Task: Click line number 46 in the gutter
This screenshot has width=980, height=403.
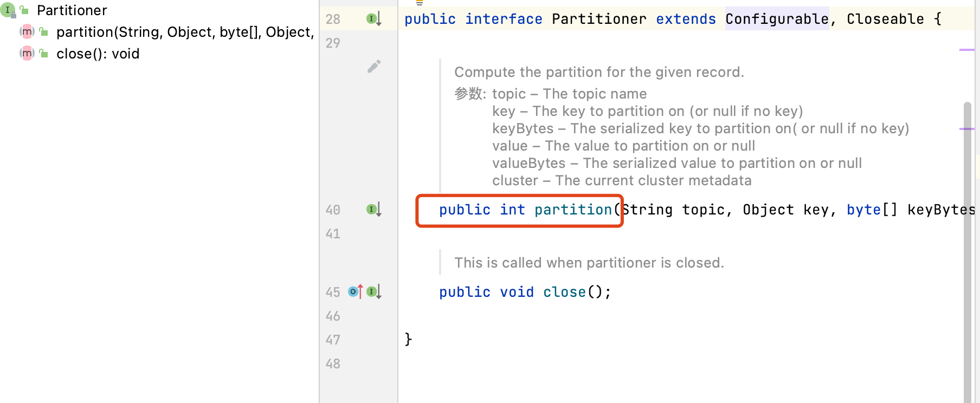Action: [x=333, y=316]
